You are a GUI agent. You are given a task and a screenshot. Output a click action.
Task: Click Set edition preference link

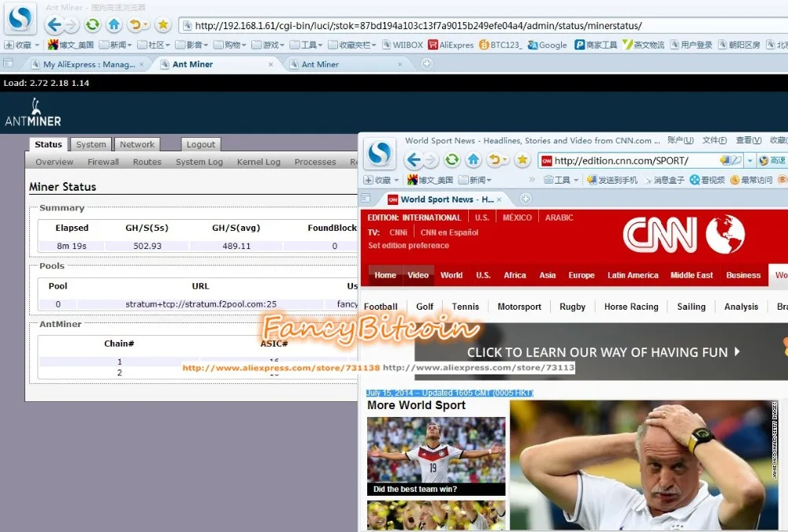click(408, 245)
